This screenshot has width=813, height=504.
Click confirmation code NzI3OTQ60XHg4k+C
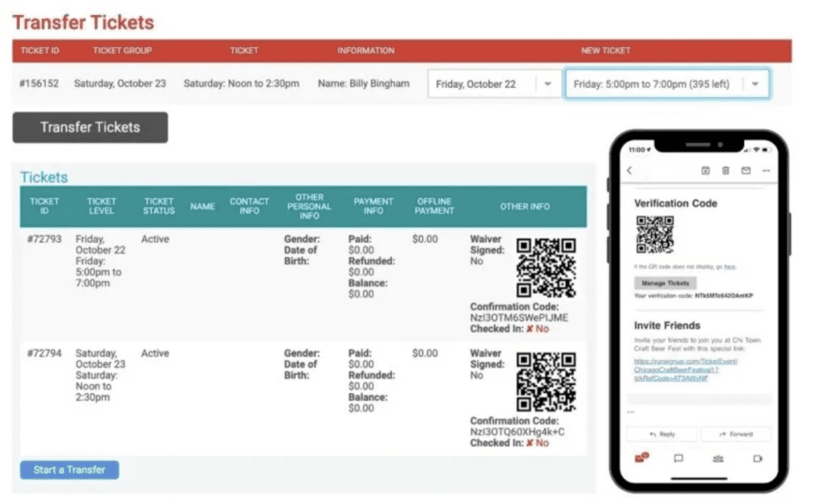518,432
